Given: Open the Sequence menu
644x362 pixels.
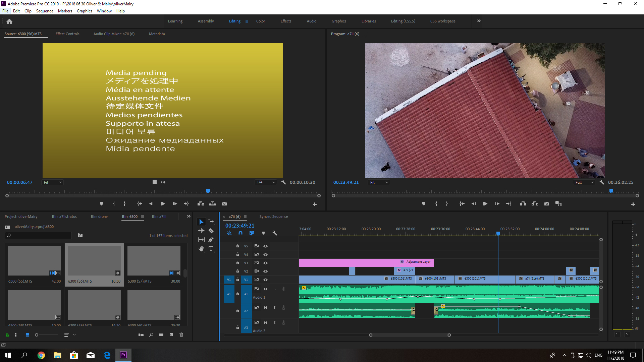Looking at the screenshot, I should (45, 11).
